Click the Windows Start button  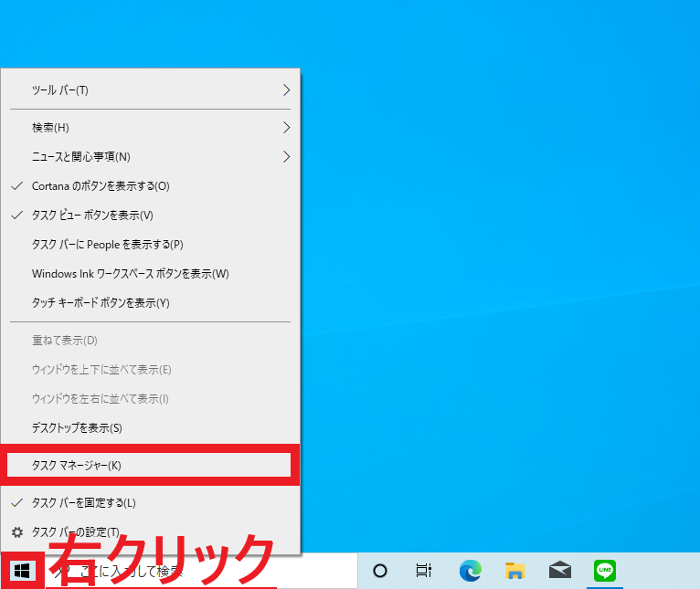(x=23, y=572)
